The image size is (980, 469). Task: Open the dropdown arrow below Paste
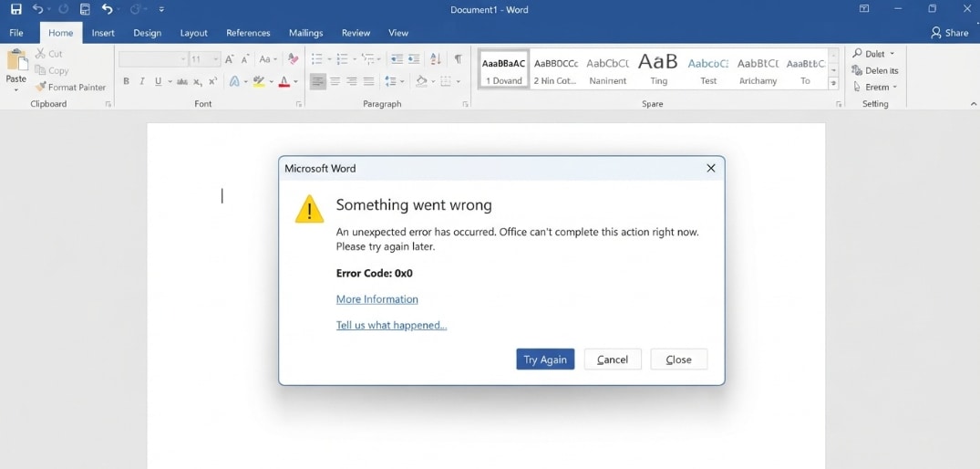16,90
